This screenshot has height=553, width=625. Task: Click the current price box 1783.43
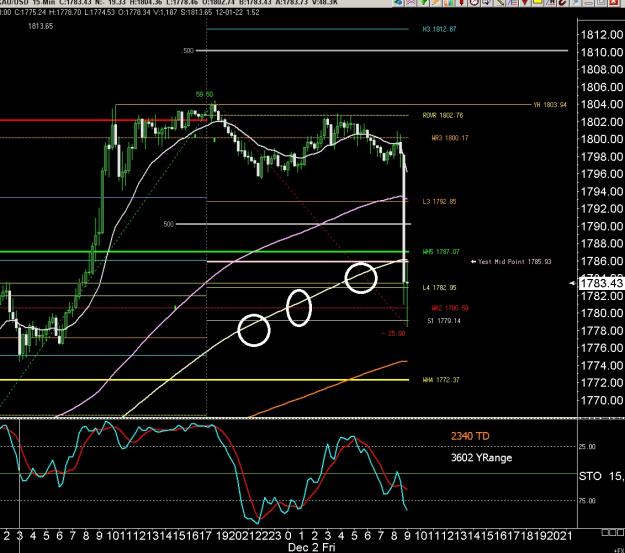(x=601, y=283)
